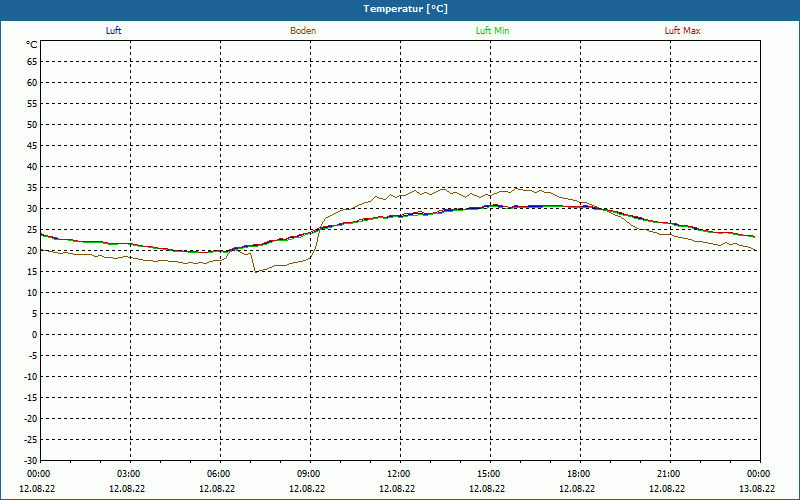Click the 30 axis value

tap(32, 209)
